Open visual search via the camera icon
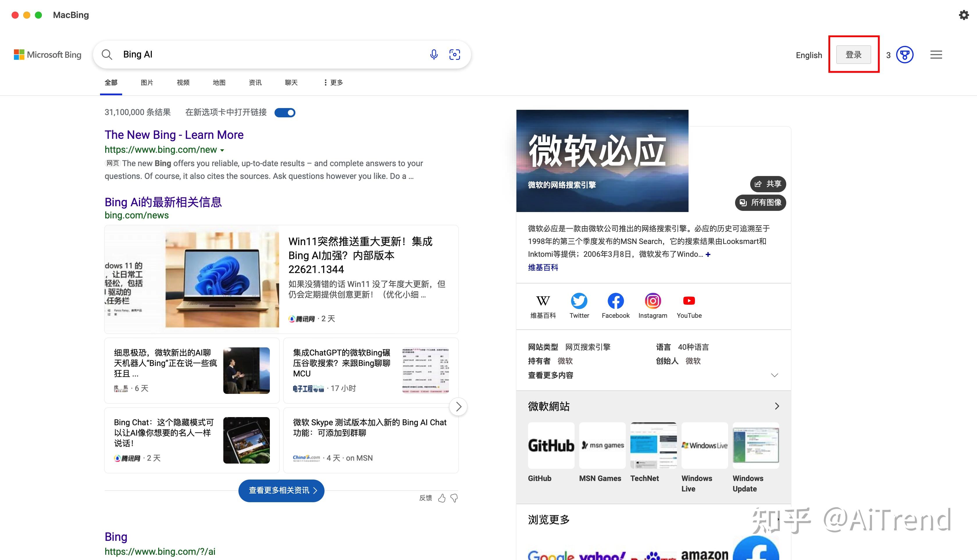 coord(454,54)
